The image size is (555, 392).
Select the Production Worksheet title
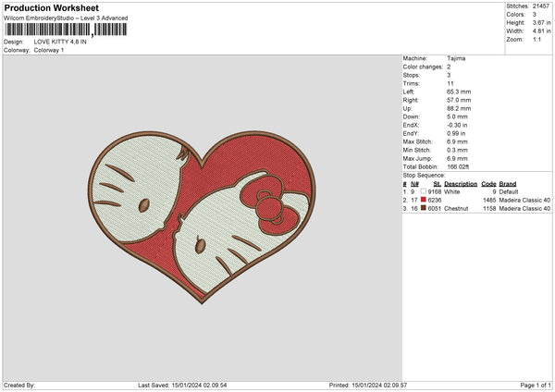[x=52, y=7]
